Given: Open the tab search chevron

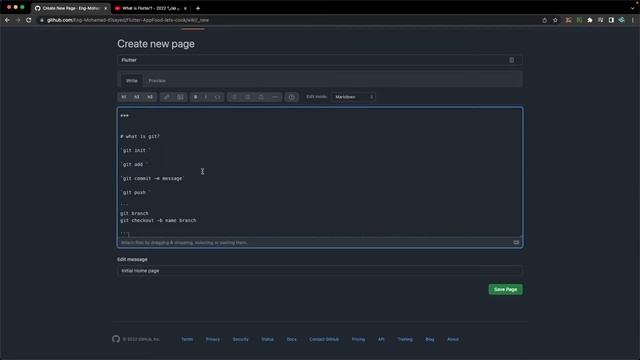Looking at the screenshot, I should tap(632, 8).
